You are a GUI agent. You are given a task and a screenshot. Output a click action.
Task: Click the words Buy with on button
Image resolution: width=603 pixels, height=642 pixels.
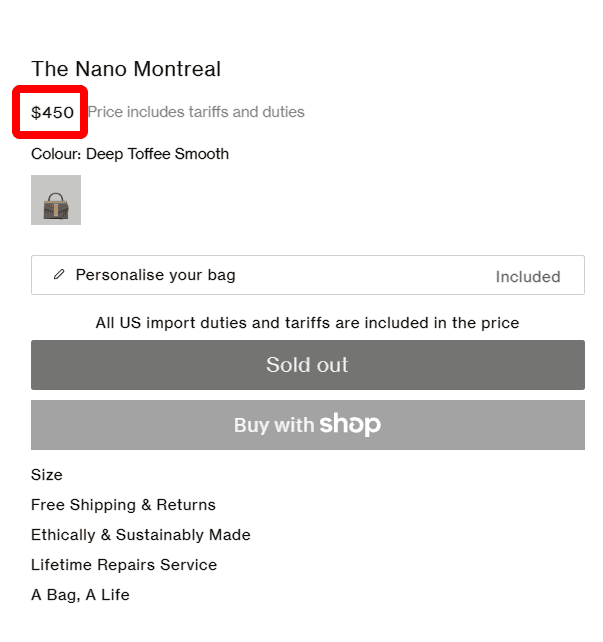click(x=273, y=425)
